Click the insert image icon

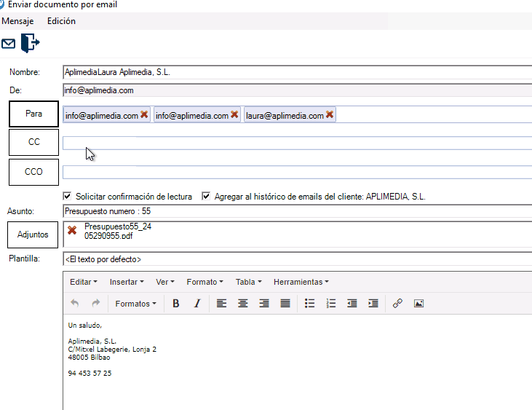click(418, 304)
